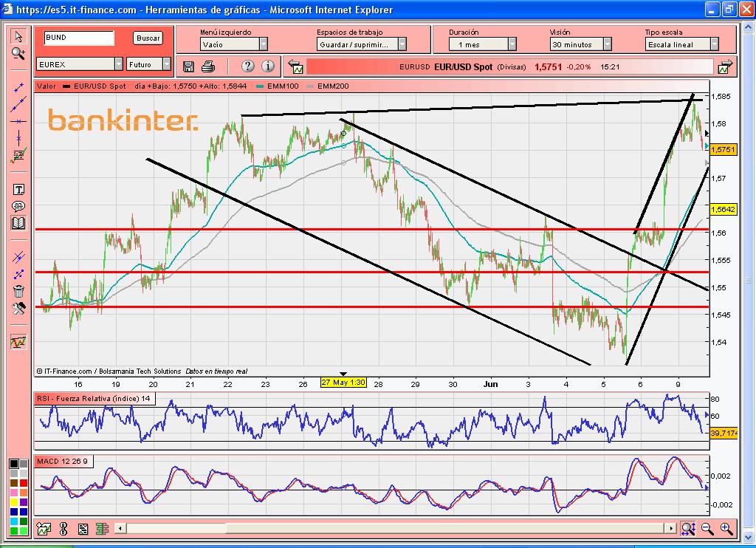This screenshot has height=548, width=756.
Task: Open the chart list properties icon
Action: click(x=83, y=530)
